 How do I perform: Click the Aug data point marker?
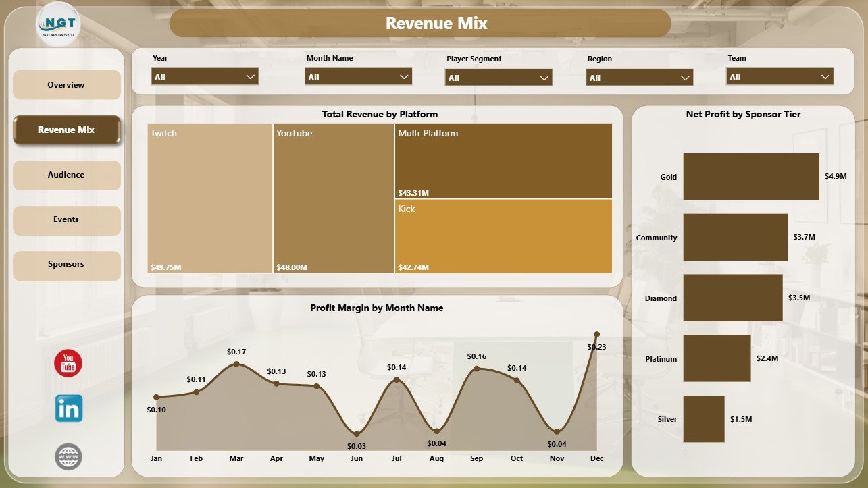click(437, 431)
